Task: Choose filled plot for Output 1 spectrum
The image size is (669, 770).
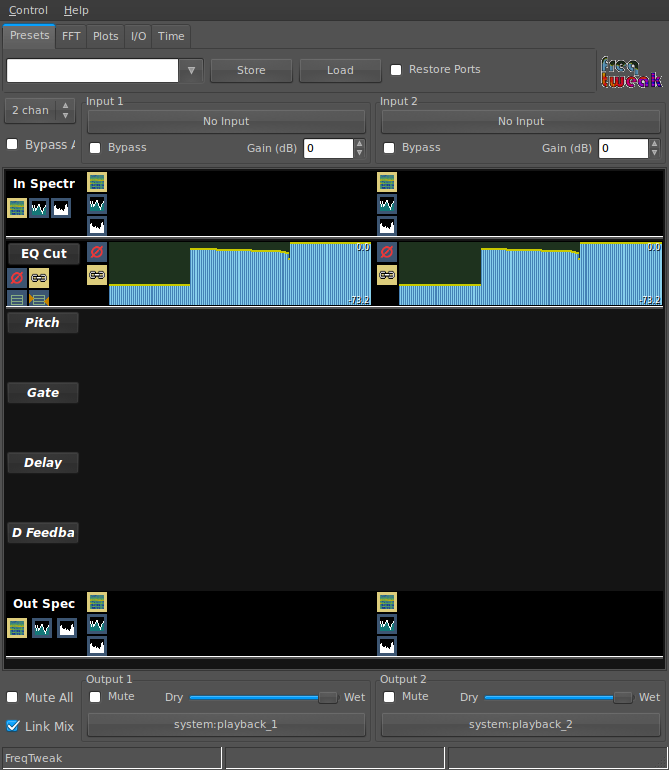Action: coord(97,646)
